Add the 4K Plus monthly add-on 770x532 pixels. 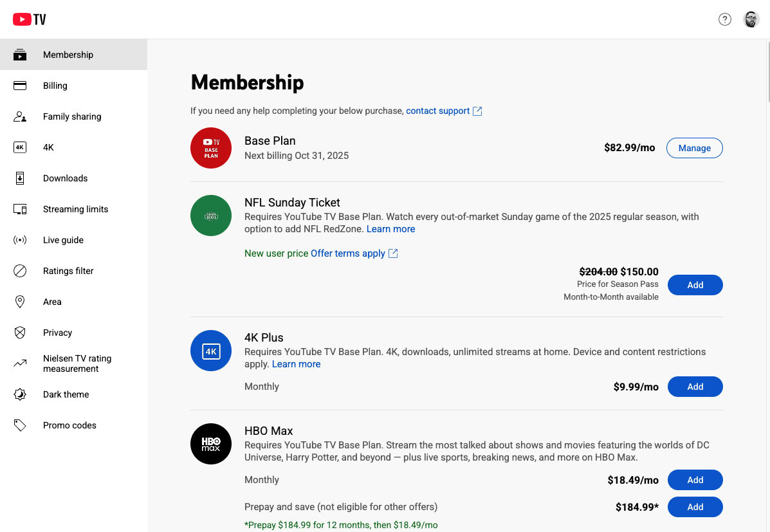(695, 387)
